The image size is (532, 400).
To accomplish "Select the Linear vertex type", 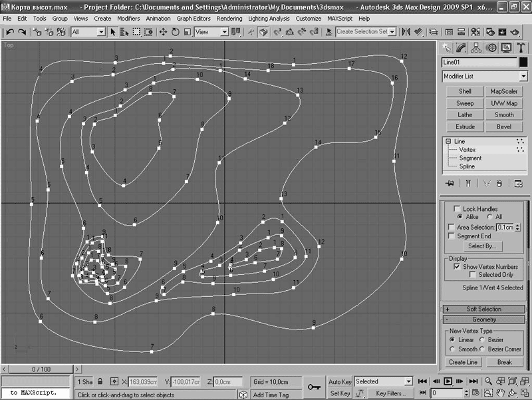I will pos(452,339).
